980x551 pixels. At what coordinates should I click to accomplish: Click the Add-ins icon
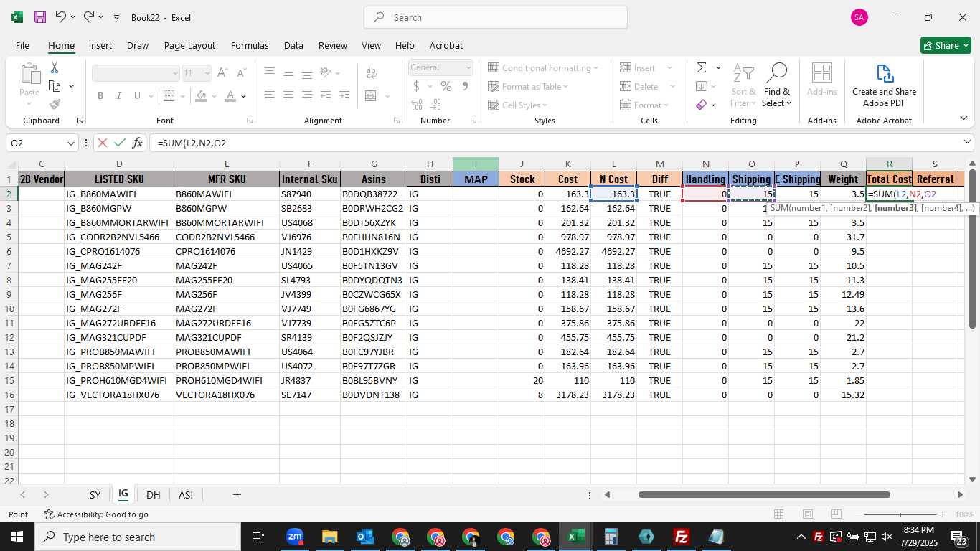(822, 80)
